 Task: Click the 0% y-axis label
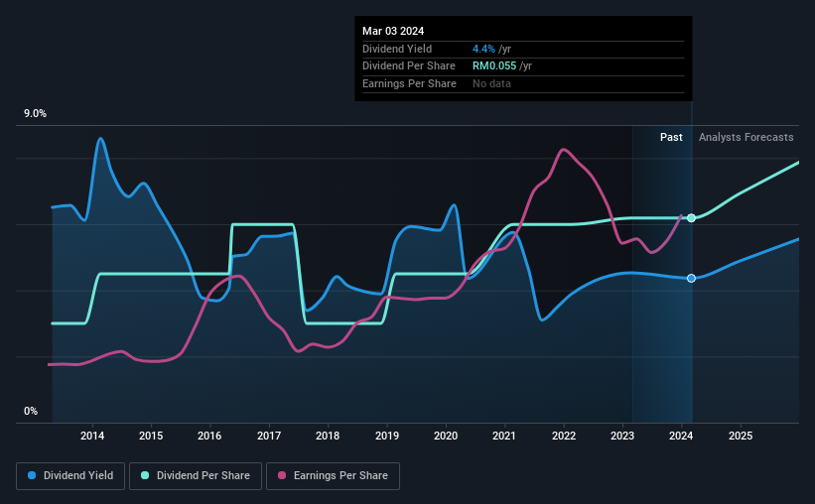(x=31, y=411)
